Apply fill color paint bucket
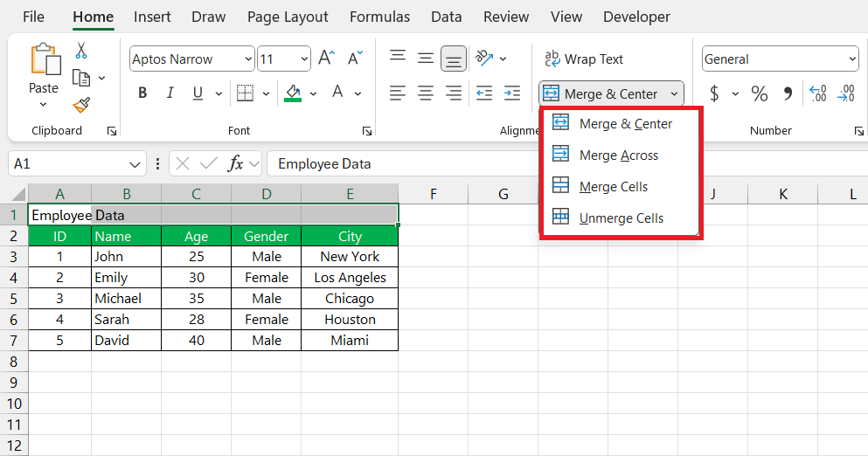The width and height of the screenshot is (868, 456). point(293,93)
